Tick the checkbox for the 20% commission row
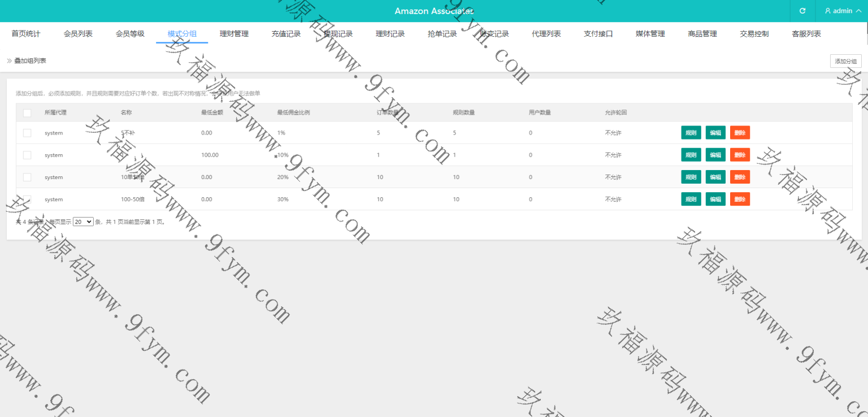 27,177
